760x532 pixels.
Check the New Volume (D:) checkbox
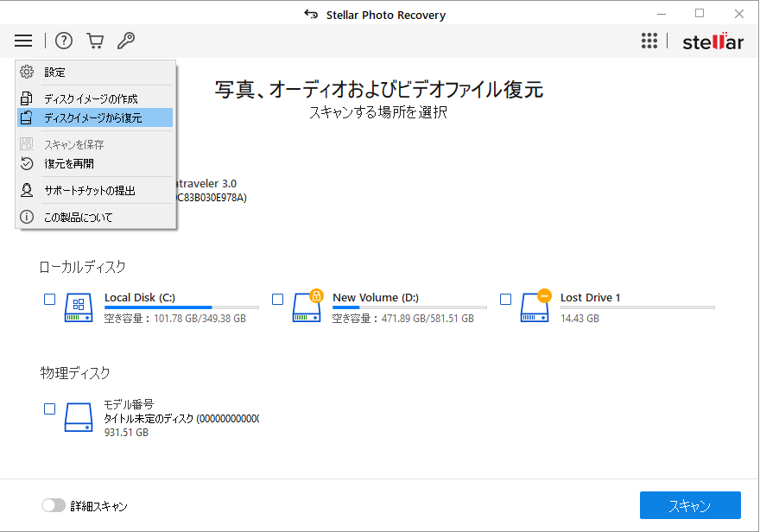[278, 299]
